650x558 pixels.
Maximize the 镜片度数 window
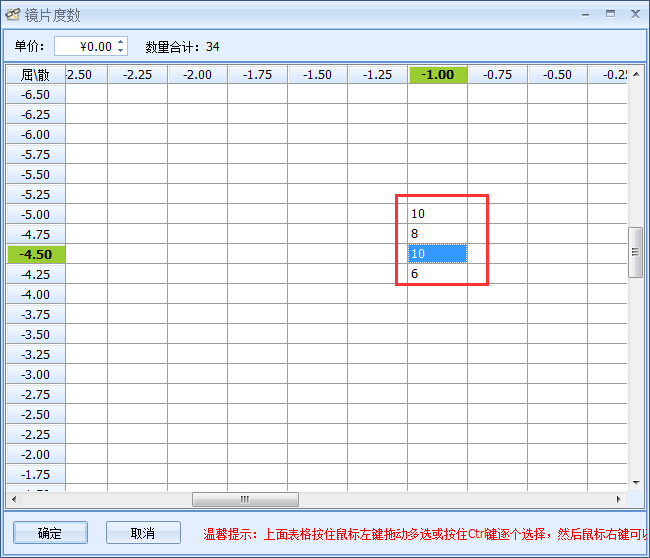click(x=610, y=14)
